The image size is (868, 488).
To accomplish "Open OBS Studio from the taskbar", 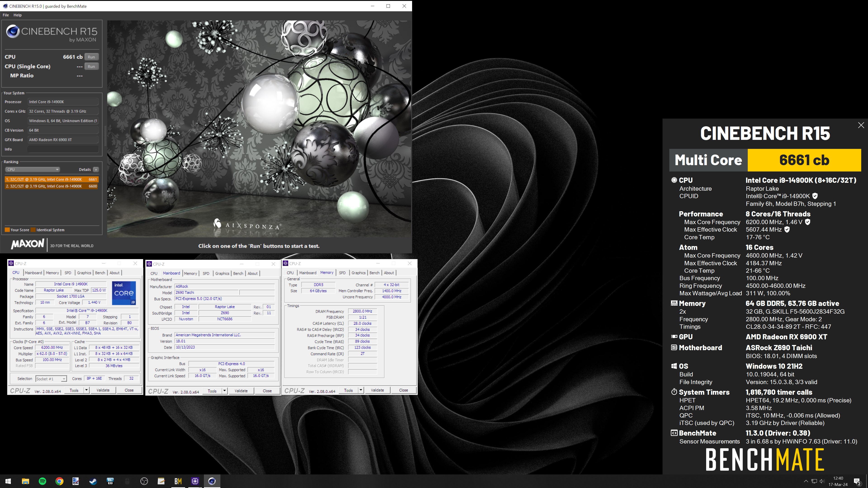I will [144, 481].
